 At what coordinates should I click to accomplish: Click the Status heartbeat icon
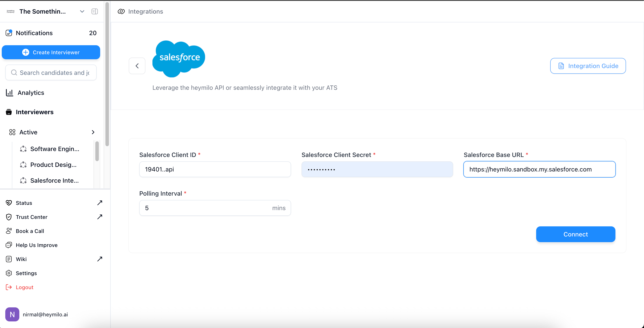tap(9, 203)
